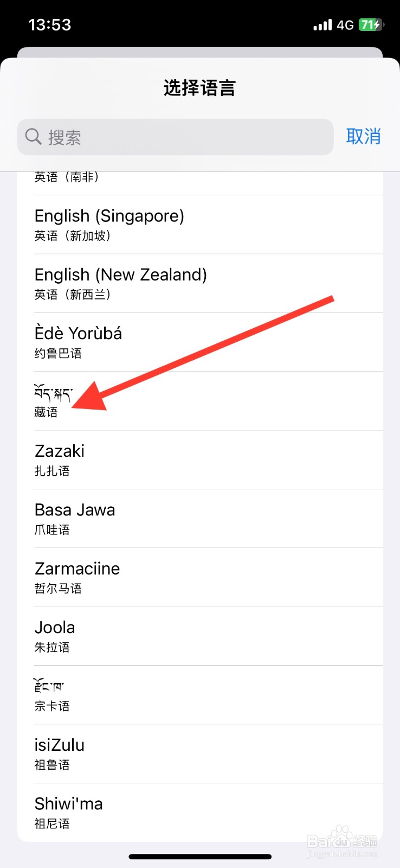Select the 宗卡语 Dzongkha row
Image resolution: width=400 pixels, height=868 pixels.
(x=200, y=695)
